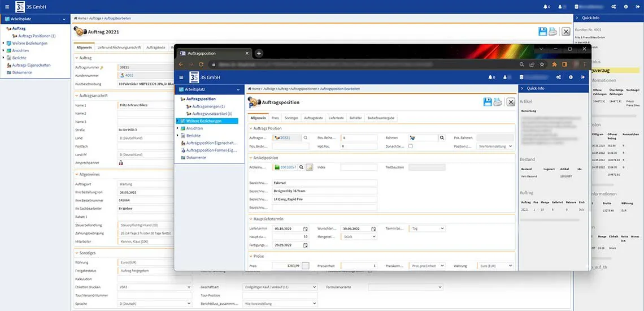Click into the Index input field
The width and height of the screenshot is (644, 311).
tap(358, 167)
